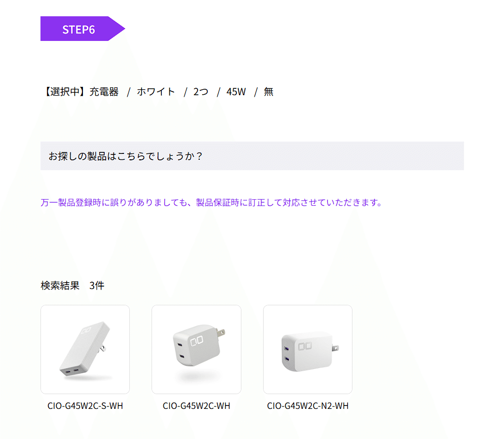Click the purple warranty correction notice text

pyautogui.click(x=211, y=203)
